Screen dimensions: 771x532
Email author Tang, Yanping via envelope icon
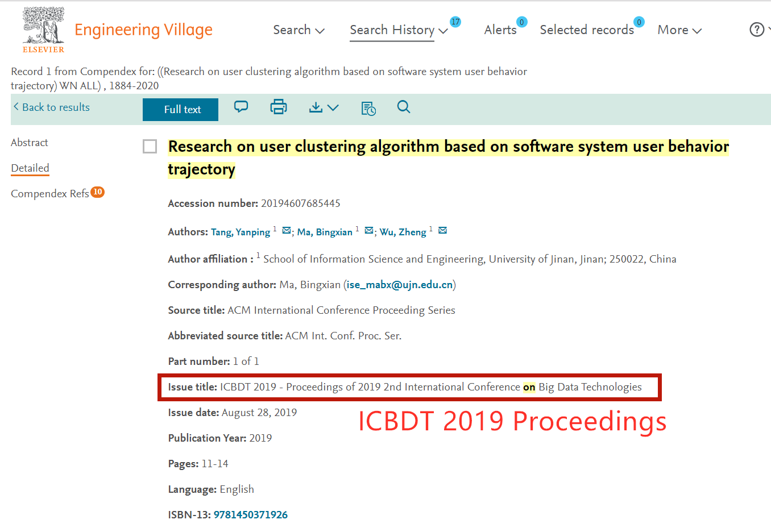pyautogui.click(x=287, y=230)
